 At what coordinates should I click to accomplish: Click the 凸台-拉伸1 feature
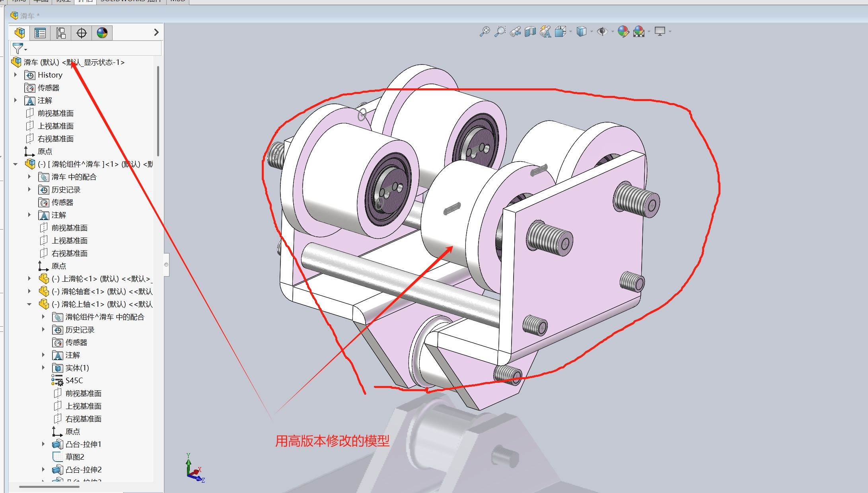(83, 444)
